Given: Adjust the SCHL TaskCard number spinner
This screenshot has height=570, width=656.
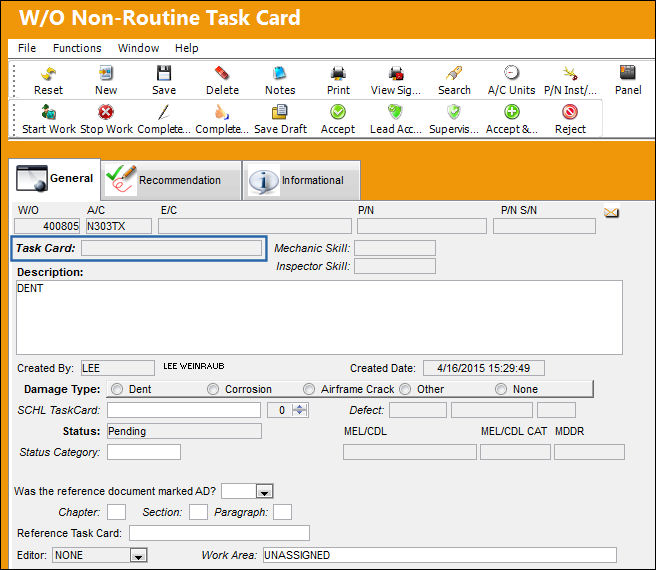Looking at the screenshot, I should (300, 410).
